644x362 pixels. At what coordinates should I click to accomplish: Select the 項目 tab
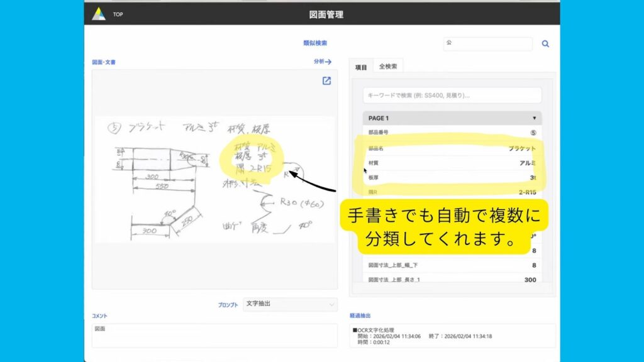click(x=361, y=67)
